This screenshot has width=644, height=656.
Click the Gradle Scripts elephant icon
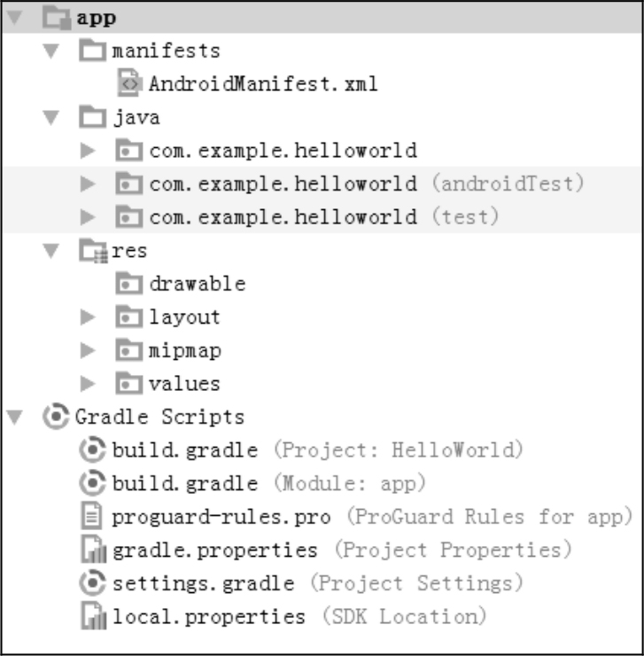[57, 416]
